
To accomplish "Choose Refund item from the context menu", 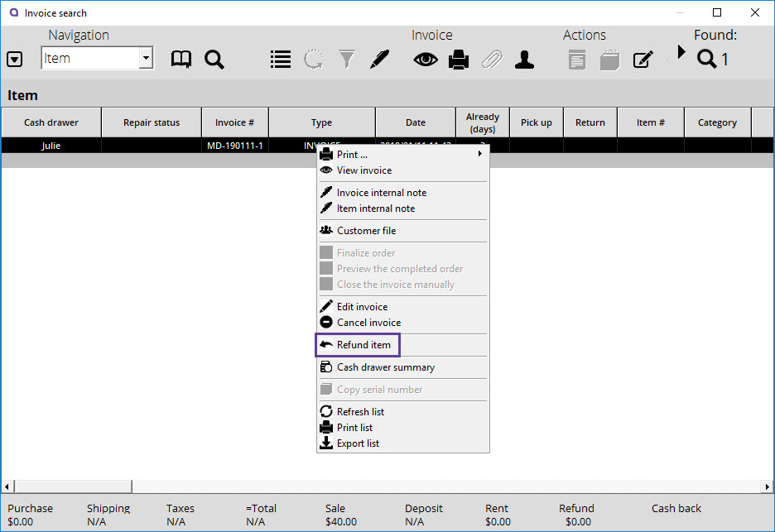I will coord(358,344).
